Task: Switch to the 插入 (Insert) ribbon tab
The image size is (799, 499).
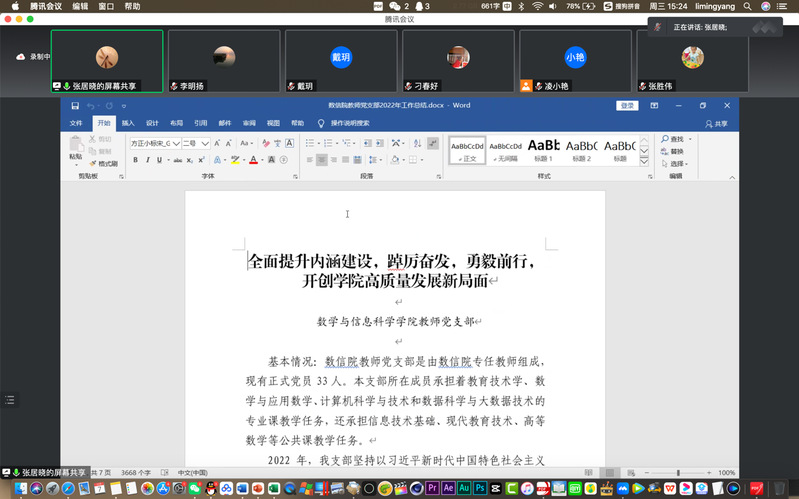Action: (x=128, y=123)
